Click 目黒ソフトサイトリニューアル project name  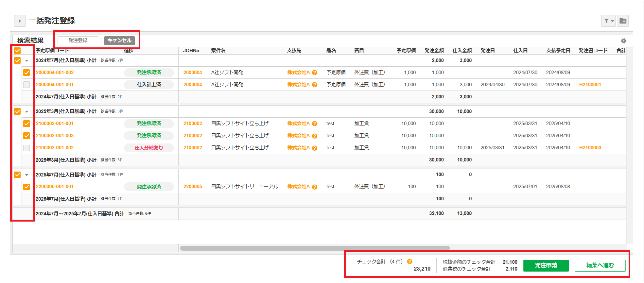[x=245, y=187]
